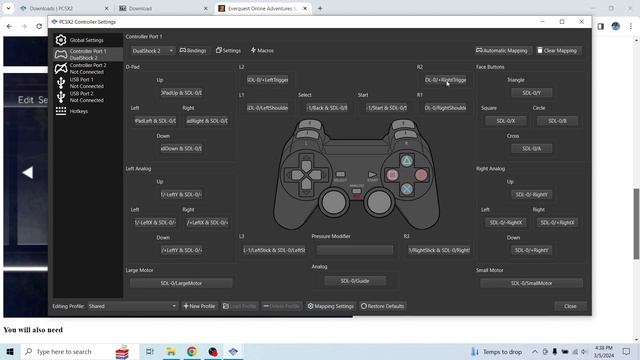Select Controller Port 1 gamepad icon
Screen dimensions: 640x360
coord(61,54)
